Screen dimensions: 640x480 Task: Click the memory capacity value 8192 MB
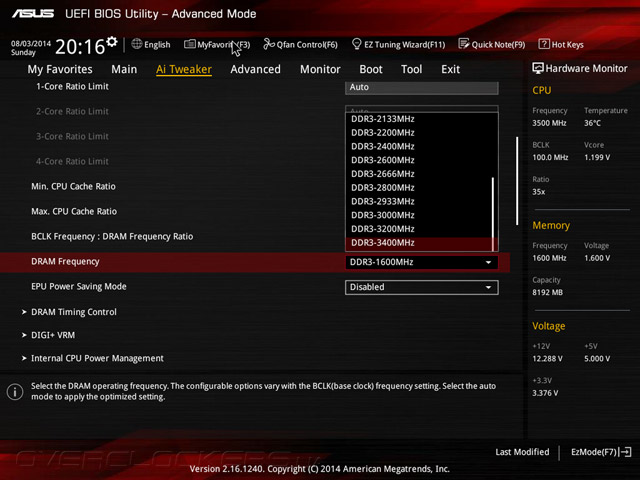(x=547, y=292)
